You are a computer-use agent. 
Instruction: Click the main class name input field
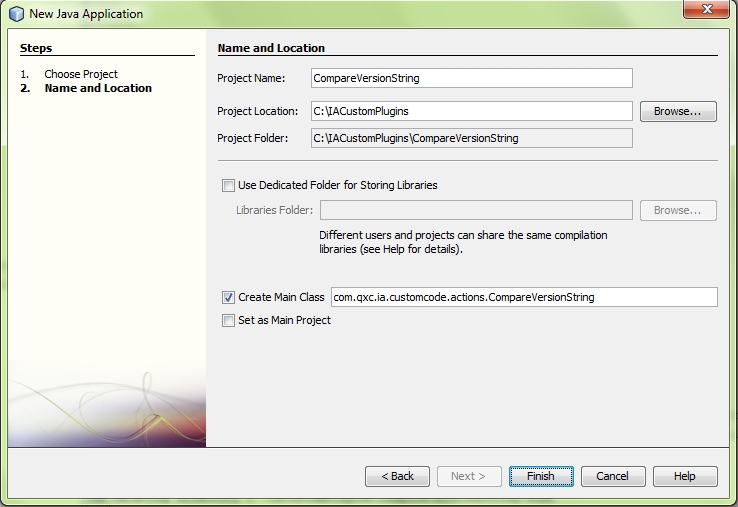tap(524, 297)
